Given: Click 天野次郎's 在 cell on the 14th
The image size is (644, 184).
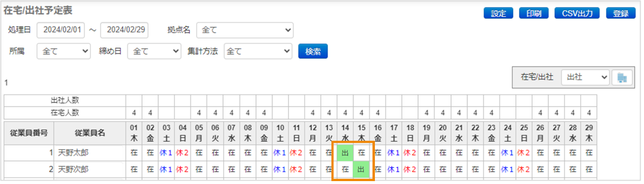Looking at the screenshot, I should (345, 170).
